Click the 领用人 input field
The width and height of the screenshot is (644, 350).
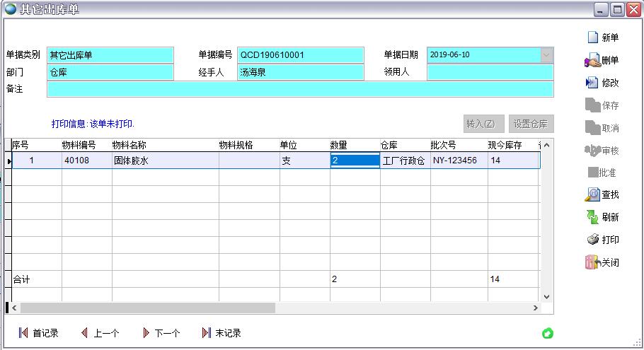point(490,72)
